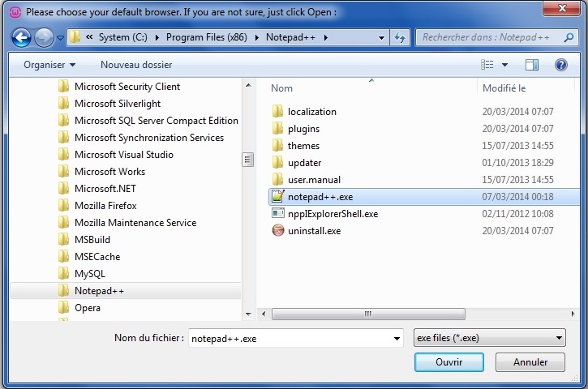Click the Rechercher dans Notepad++ search field

496,37
